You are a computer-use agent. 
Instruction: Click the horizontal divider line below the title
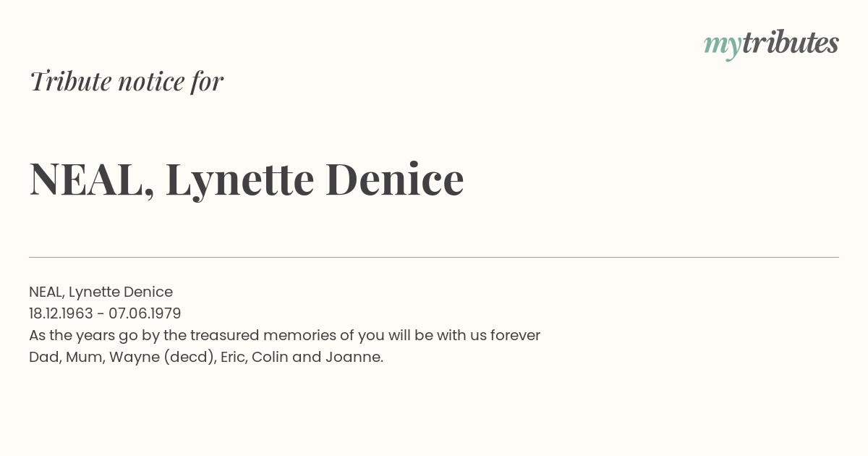coord(434,257)
